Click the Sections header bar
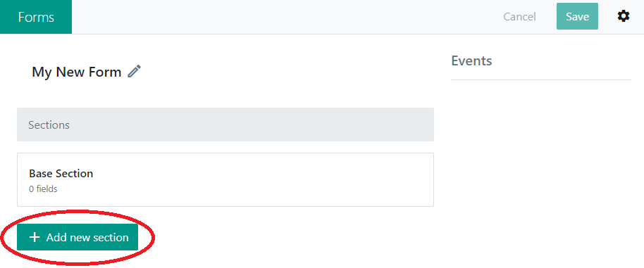Image resolution: width=644 pixels, height=268 pixels. [x=225, y=125]
